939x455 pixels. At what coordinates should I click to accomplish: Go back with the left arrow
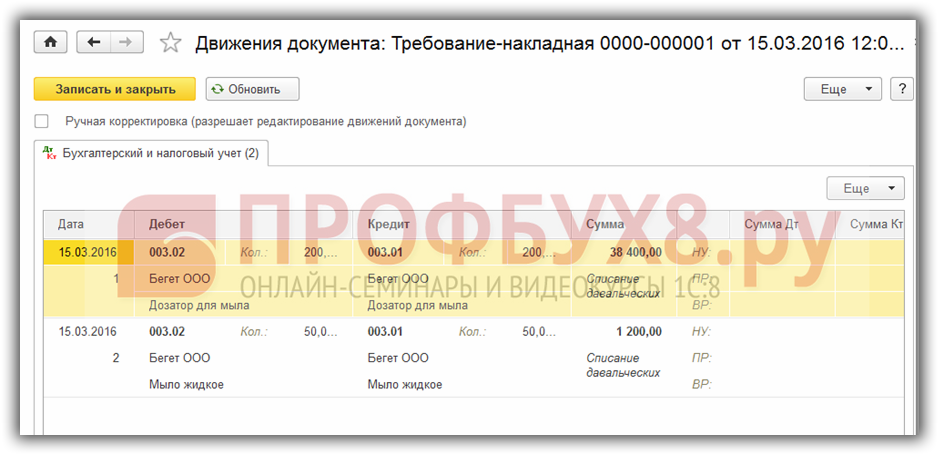[94, 42]
